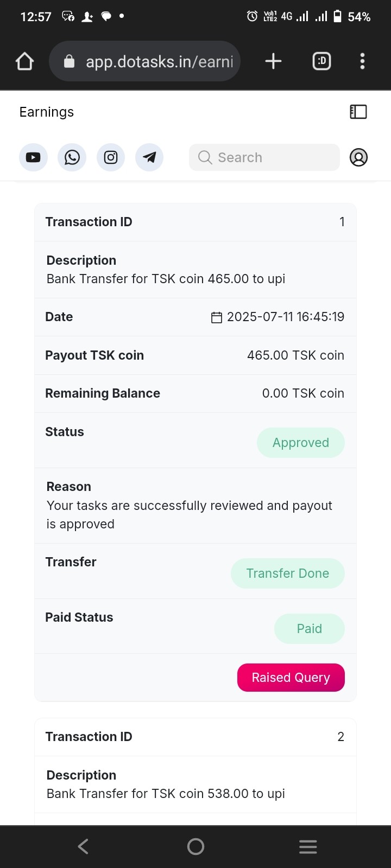The width and height of the screenshot is (391, 868).
Task: Open the YouTube channel icon
Action: [x=33, y=157]
